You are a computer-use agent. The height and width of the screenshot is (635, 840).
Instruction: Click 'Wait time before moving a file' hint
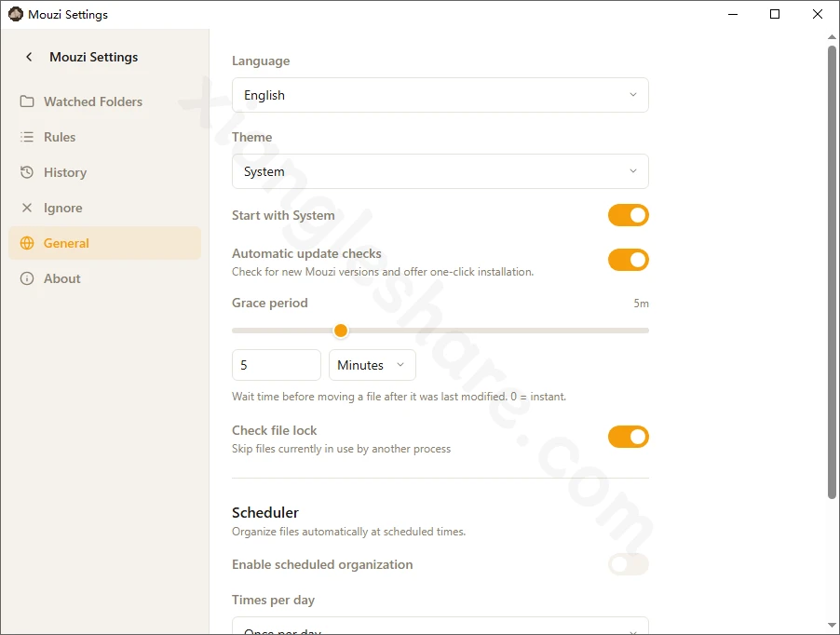[400, 397]
